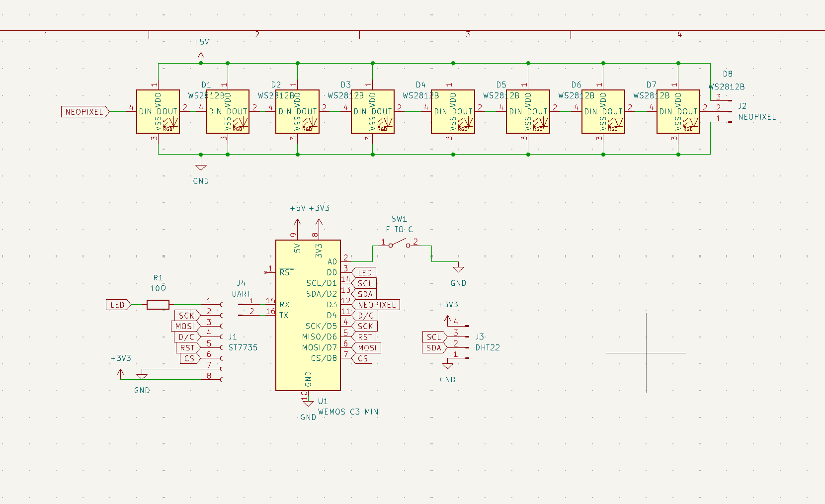The width and height of the screenshot is (825, 504).
Task: Select the J2 connector reference
Action: coord(742,106)
